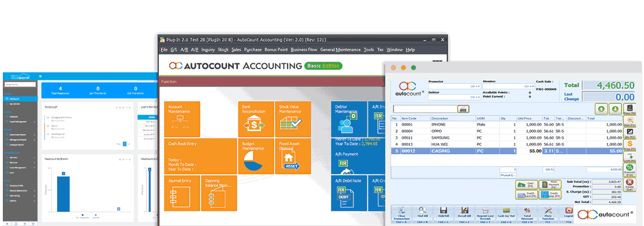644x226 pixels.
Task: Expand Government Report in payroll sidebar
Action: point(20,134)
